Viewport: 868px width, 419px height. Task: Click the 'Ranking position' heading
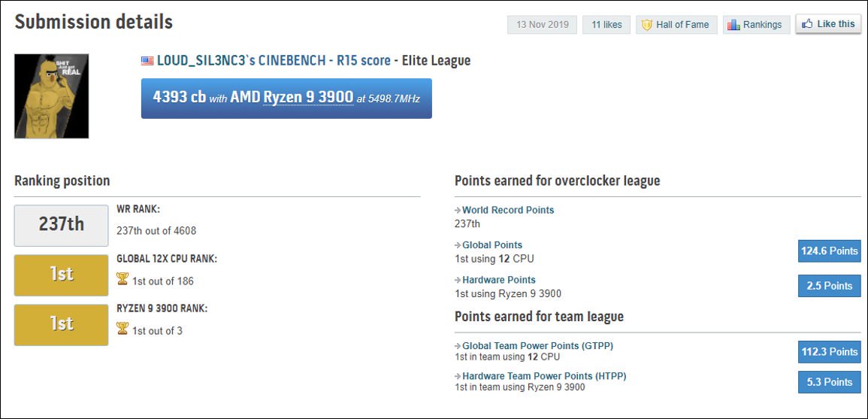[62, 181]
